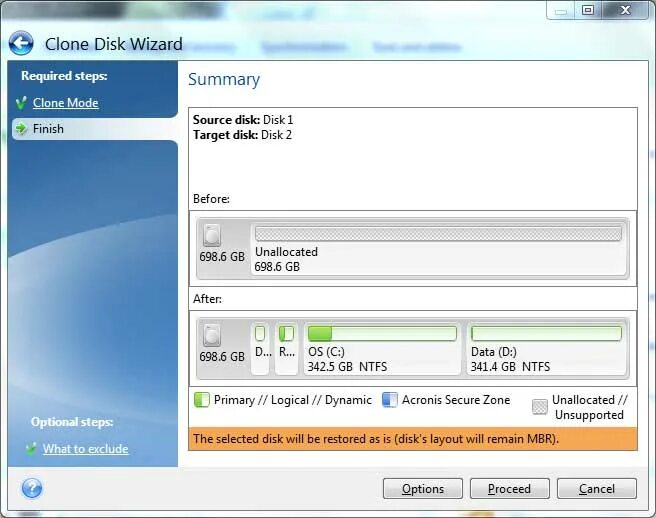Click the "Clone Disk Wizard" title
The width and height of the screenshot is (656, 518).
(x=114, y=44)
